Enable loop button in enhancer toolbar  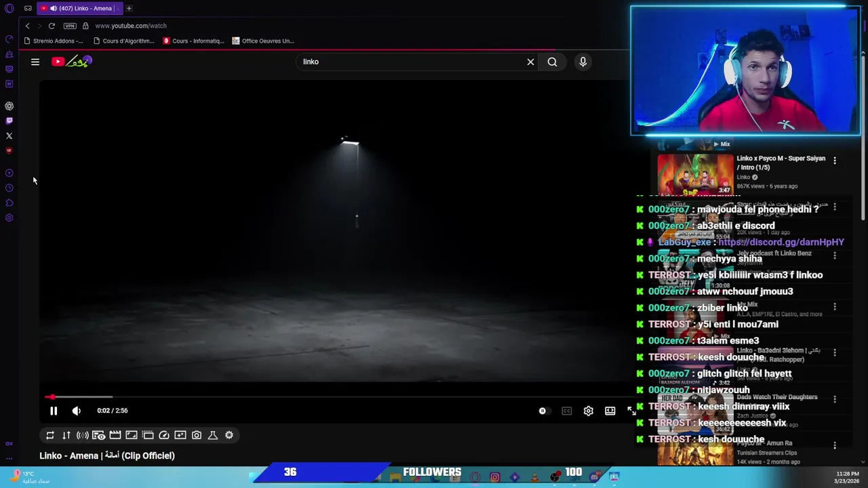[50, 435]
